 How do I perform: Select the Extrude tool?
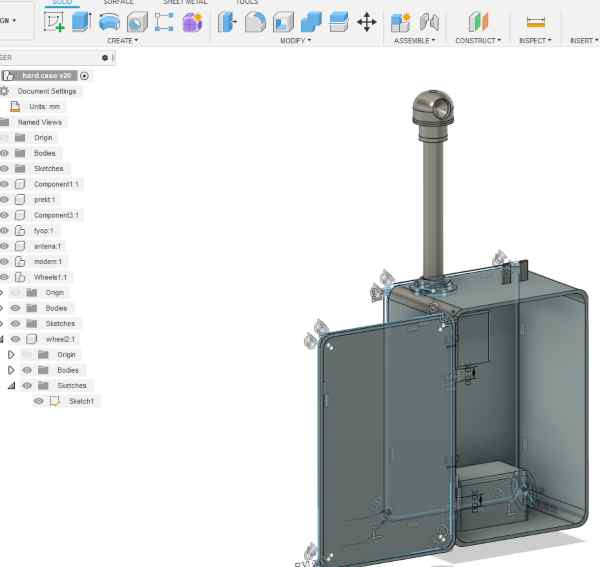tap(82, 21)
